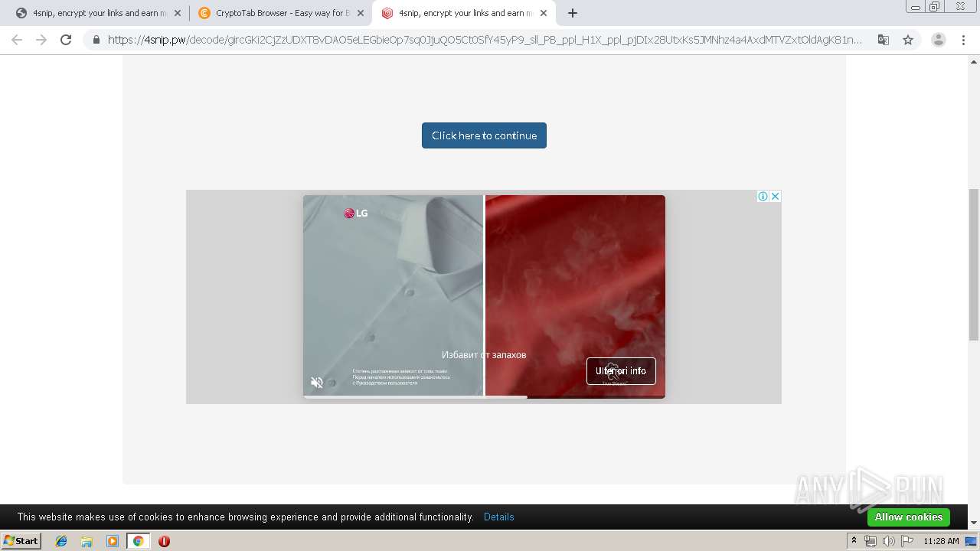
Task: Open the Google Translate page icon
Action: click(884, 40)
